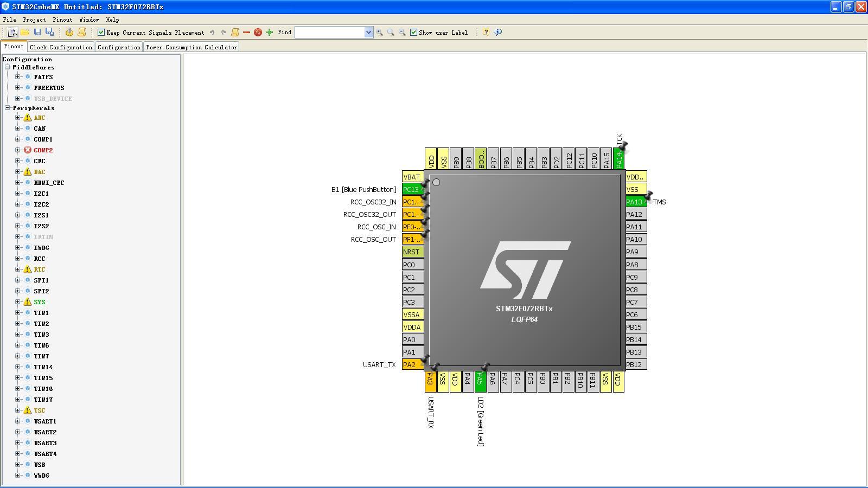868x488 pixels.
Task: Click the Redo arrow icon
Action: [224, 33]
